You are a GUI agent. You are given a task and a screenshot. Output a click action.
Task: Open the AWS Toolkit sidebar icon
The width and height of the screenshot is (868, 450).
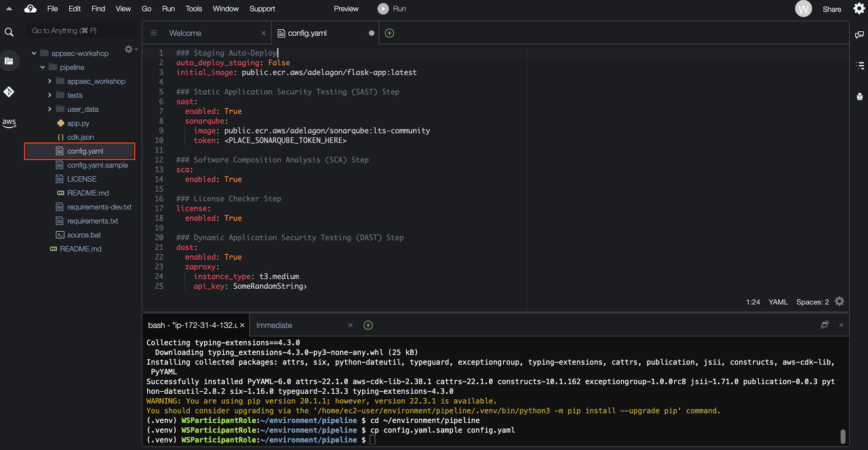tap(9, 123)
